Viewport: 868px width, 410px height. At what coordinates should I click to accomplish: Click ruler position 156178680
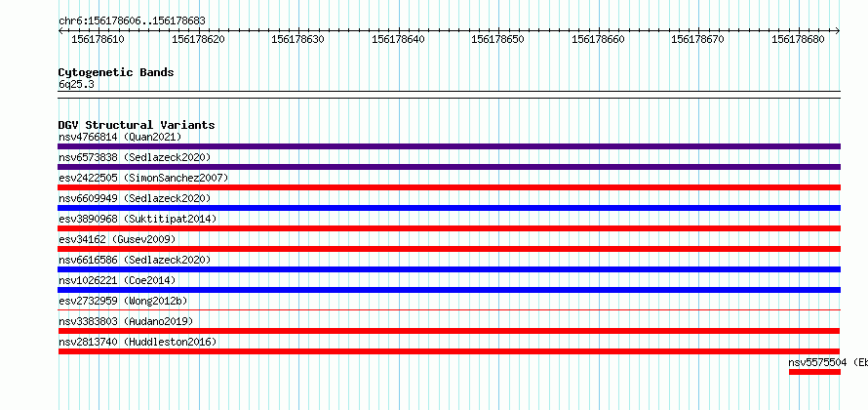coord(798,39)
